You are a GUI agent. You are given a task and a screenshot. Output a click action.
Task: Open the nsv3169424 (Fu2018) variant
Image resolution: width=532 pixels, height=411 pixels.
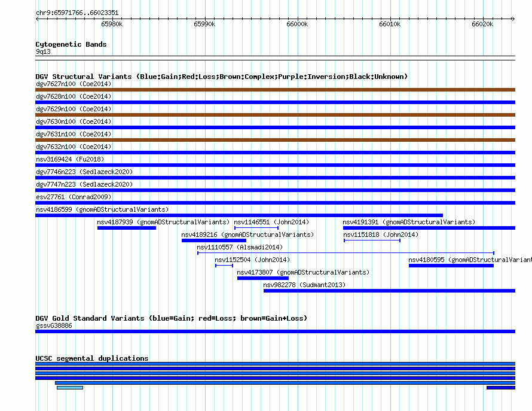coord(275,165)
